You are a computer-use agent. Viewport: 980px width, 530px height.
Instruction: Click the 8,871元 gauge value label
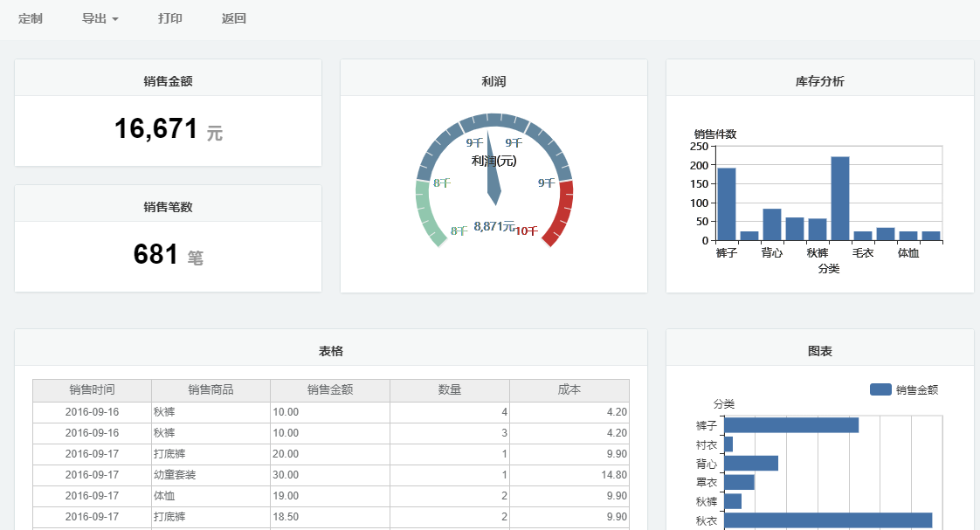click(x=493, y=226)
